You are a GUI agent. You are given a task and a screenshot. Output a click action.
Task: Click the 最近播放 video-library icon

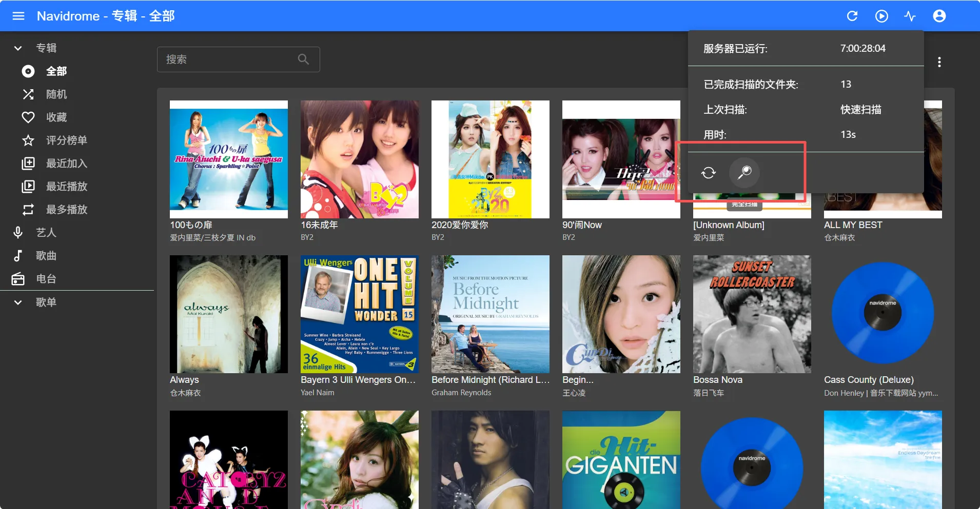[x=28, y=187]
